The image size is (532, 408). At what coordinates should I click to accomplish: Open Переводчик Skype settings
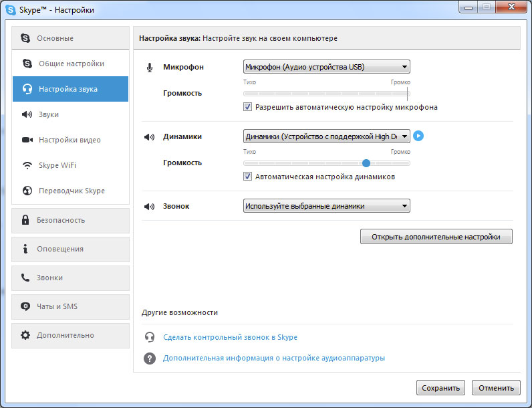(x=71, y=191)
